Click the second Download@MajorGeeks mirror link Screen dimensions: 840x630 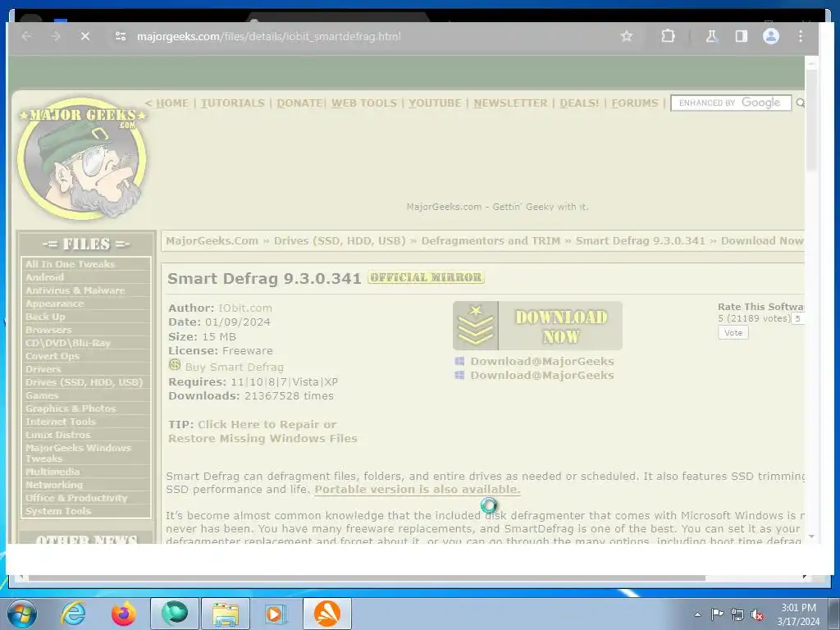click(x=542, y=376)
